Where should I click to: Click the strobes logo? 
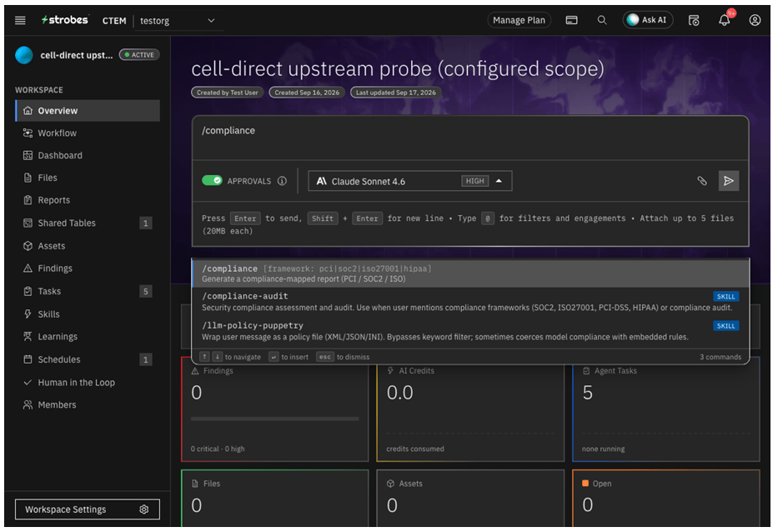(64, 20)
